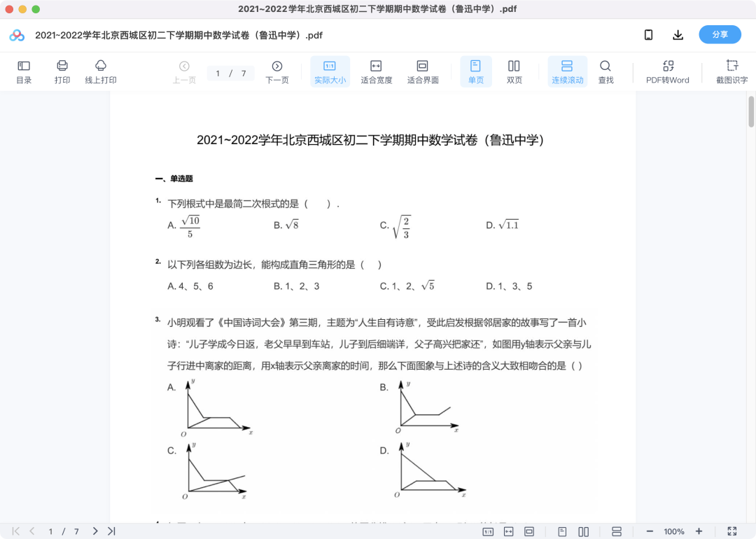Click option D. 1、3、5
Viewport: 756px width, 539px height.
pos(509,286)
